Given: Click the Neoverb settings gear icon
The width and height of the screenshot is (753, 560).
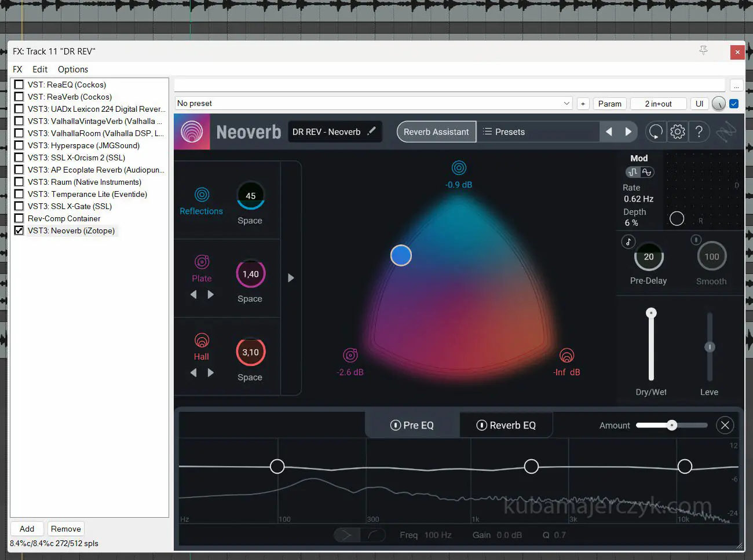Looking at the screenshot, I should pyautogui.click(x=677, y=132).
